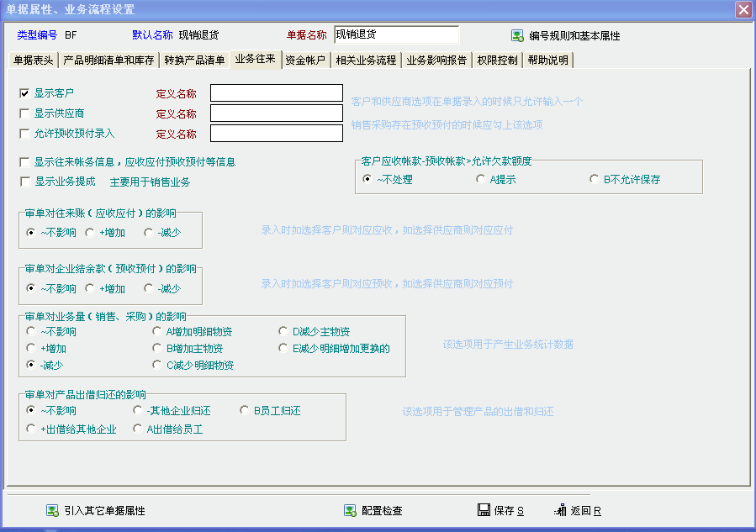Open the 权限控制 tab
The image size is (756, 532).
[497, 61]
